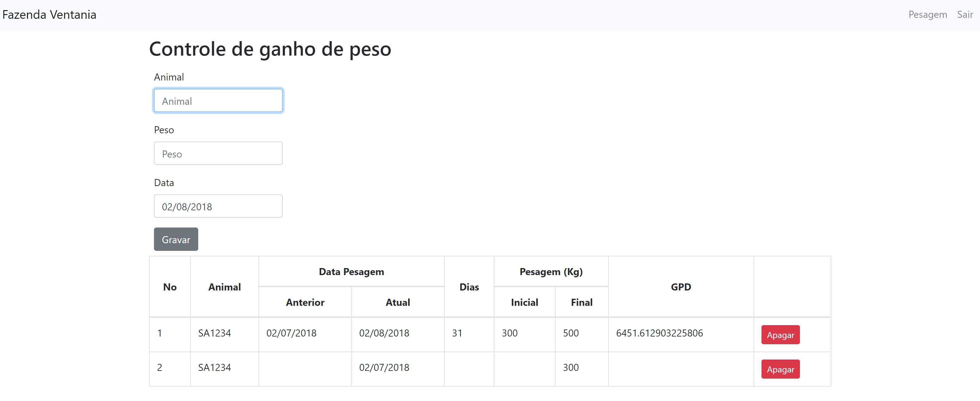Viewport: 980px width, 401px height.
Task: Click the Dias column header
Action: tap(469, 287)
